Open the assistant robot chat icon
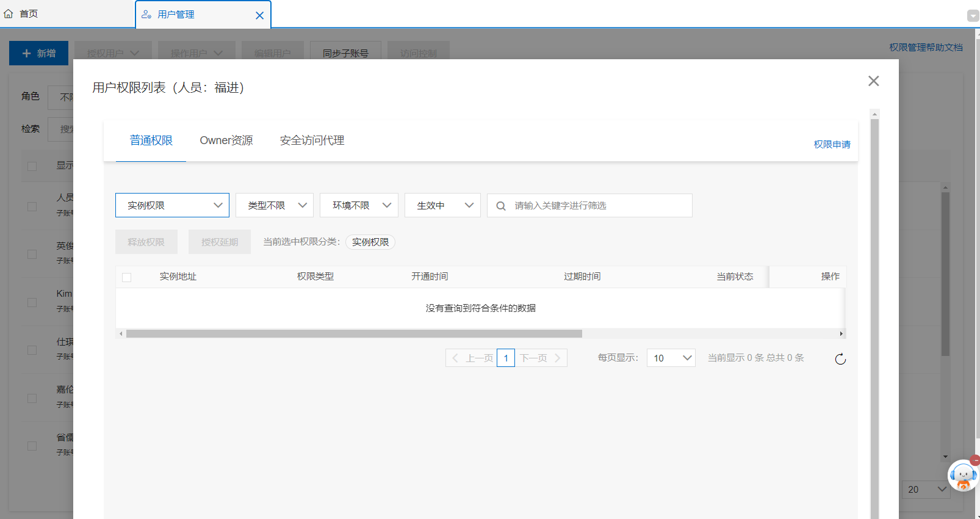This screenshot has height=519, width=980. click(x=964, y=476)
